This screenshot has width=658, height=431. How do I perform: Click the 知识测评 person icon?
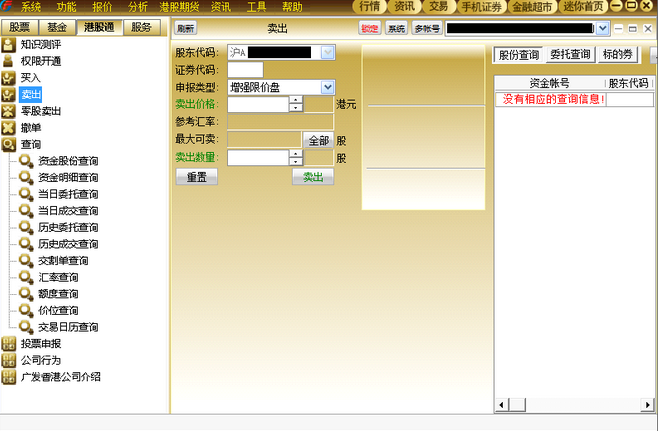point(8,44)
